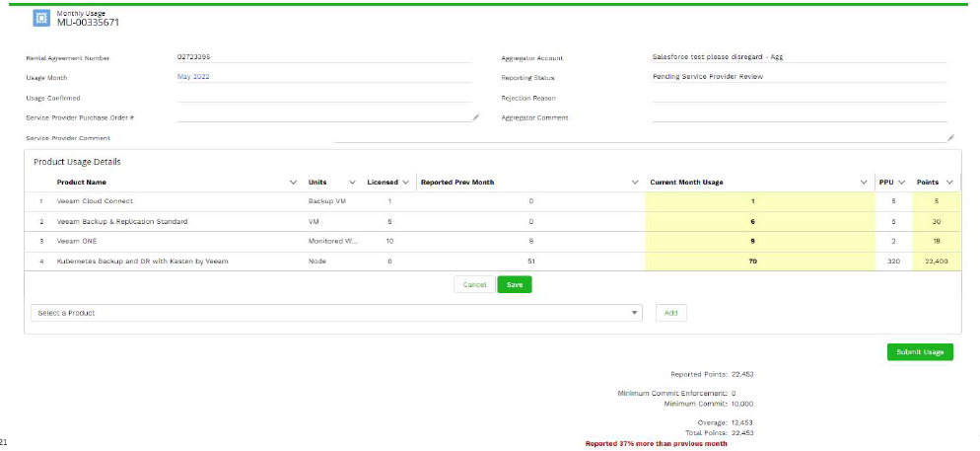Viewport: 980px width, 451px height.
Task: Click the 51 previous month cell
Action: [x=530, y=261]
